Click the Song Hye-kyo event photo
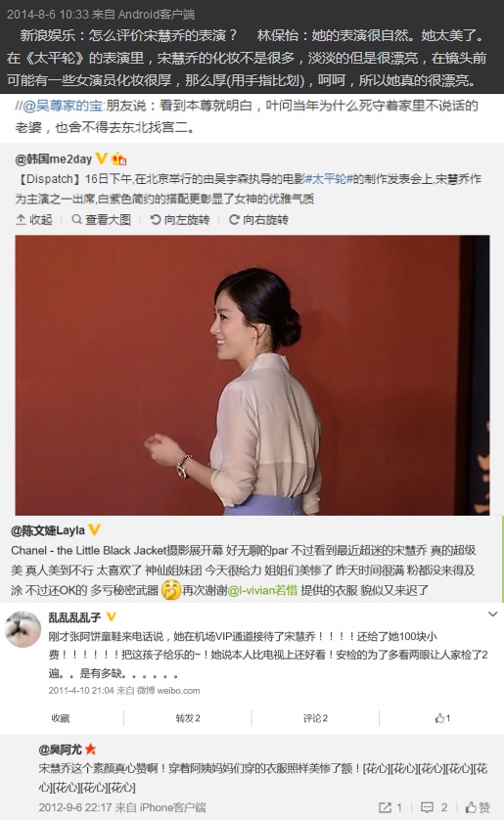Image resolution: width=504 pixels, height=820 pixels. [252, 375]
